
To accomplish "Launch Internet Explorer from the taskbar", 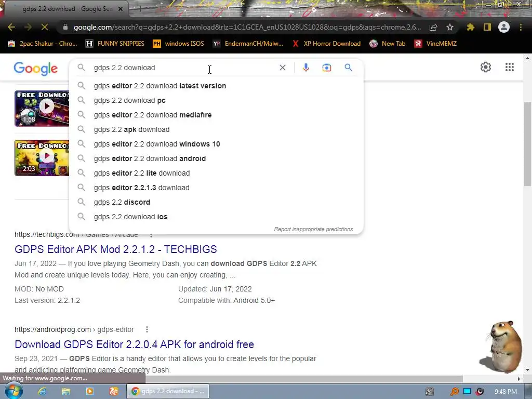I will pyautogui.click(x=42, y=391).
